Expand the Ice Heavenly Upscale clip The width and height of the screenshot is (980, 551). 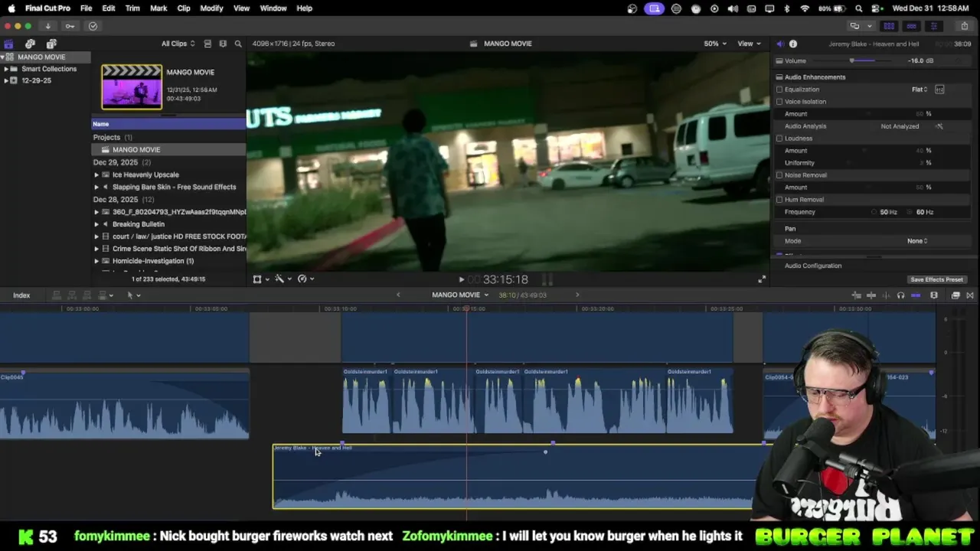[96, 174]
